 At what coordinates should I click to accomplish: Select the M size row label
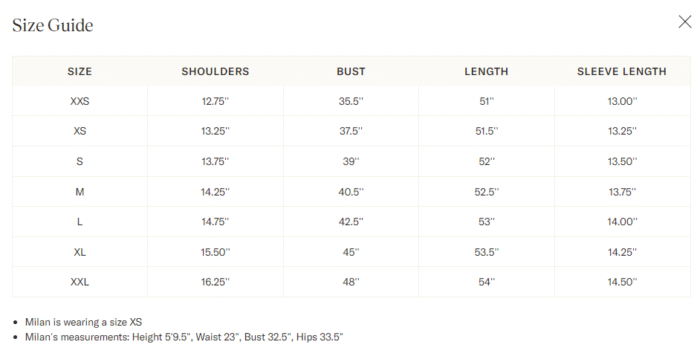(x=79, y=192)
